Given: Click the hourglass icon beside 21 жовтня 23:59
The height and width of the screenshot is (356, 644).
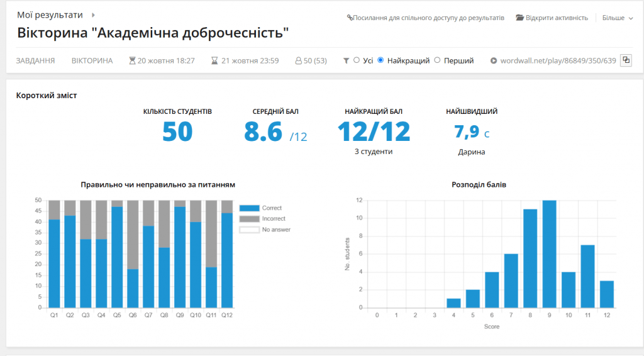Looking at the screenshot, I should (215, 61).
